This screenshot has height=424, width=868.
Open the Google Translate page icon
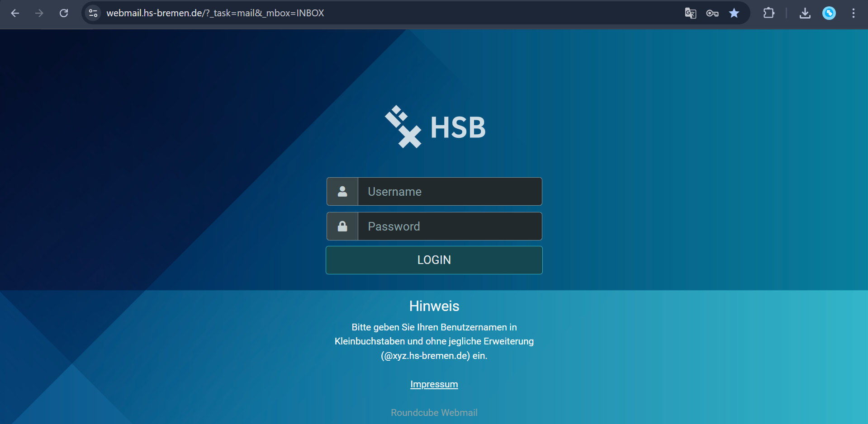690,13
